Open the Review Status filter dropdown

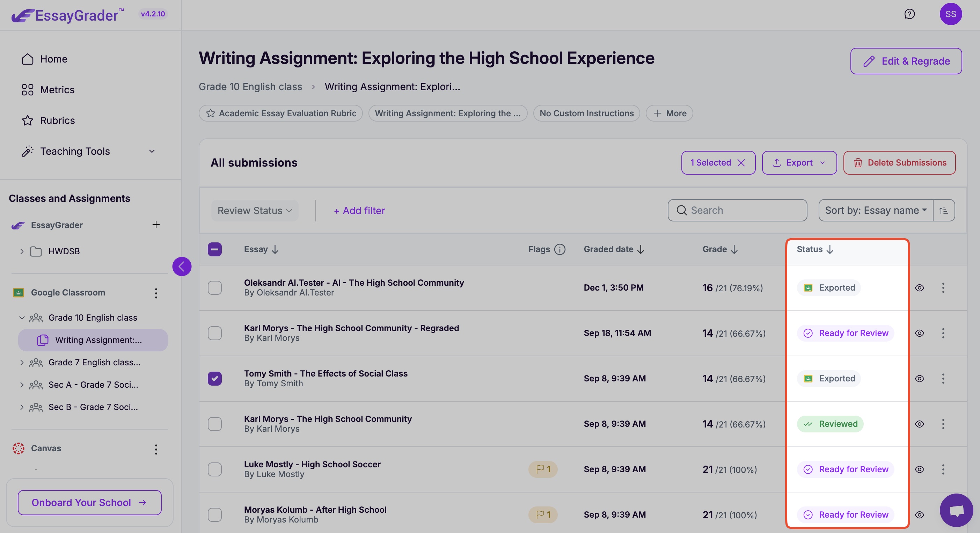pos(255,210)
